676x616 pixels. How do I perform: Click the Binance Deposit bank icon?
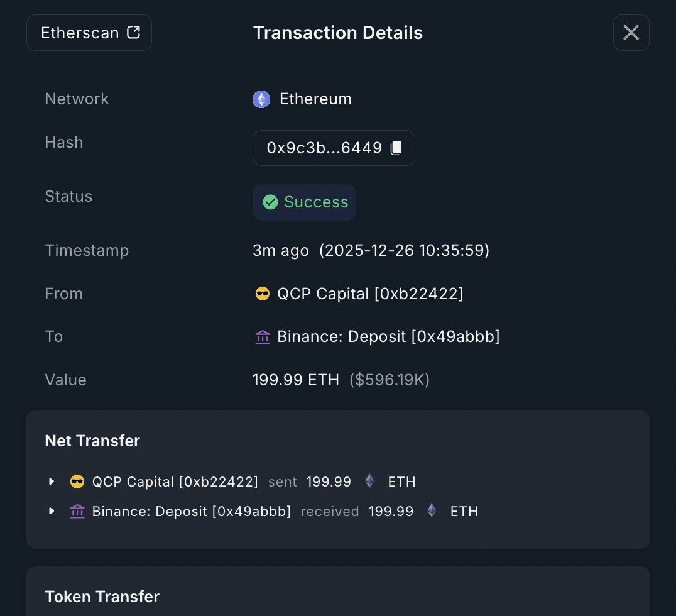point(263,336)
